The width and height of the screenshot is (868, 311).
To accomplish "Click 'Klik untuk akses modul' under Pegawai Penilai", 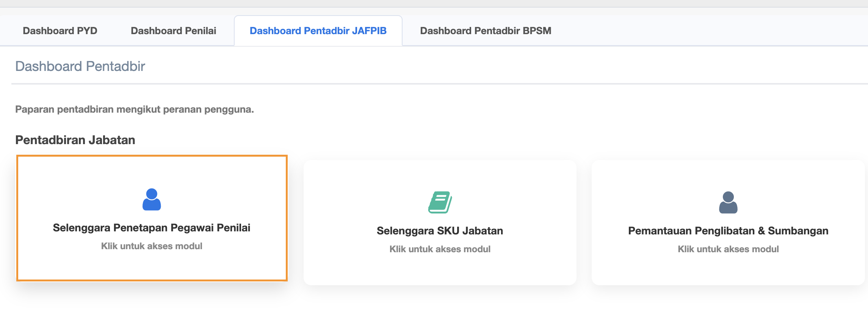I will pos(152,246).
